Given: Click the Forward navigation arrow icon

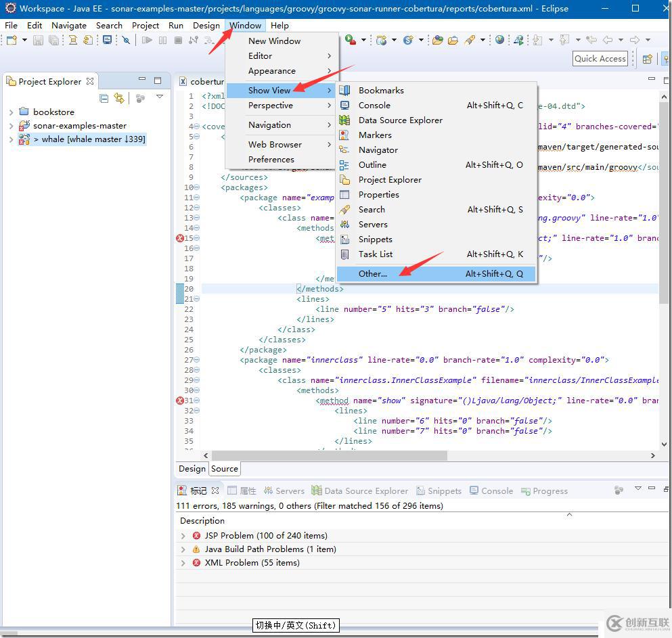Looking at the screenshot, I should pos(635,40).
